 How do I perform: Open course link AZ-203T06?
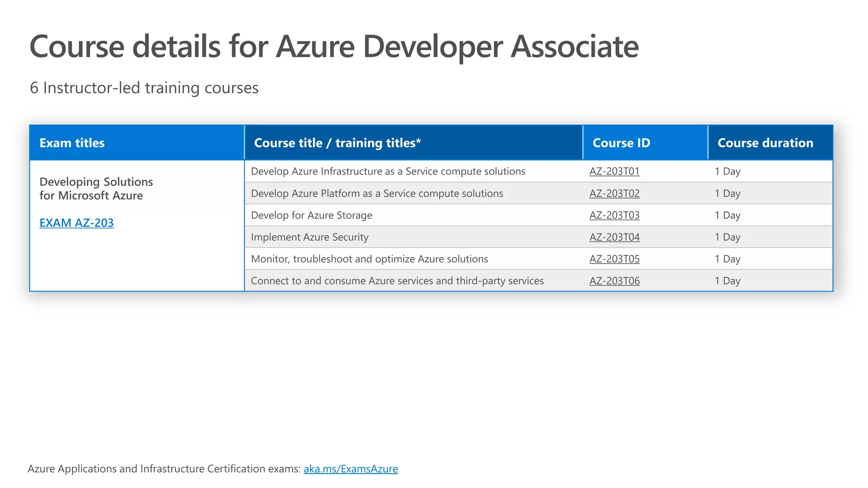(x=615, y=281)
